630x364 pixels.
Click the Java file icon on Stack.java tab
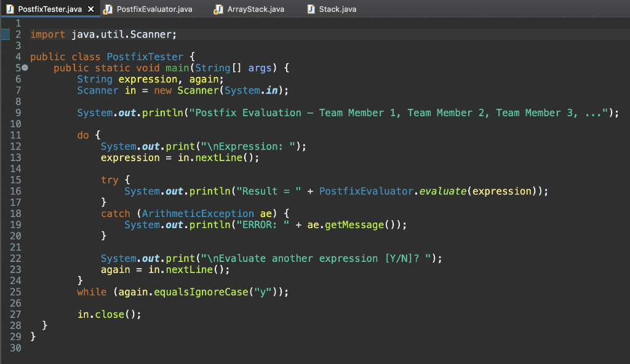311,9
